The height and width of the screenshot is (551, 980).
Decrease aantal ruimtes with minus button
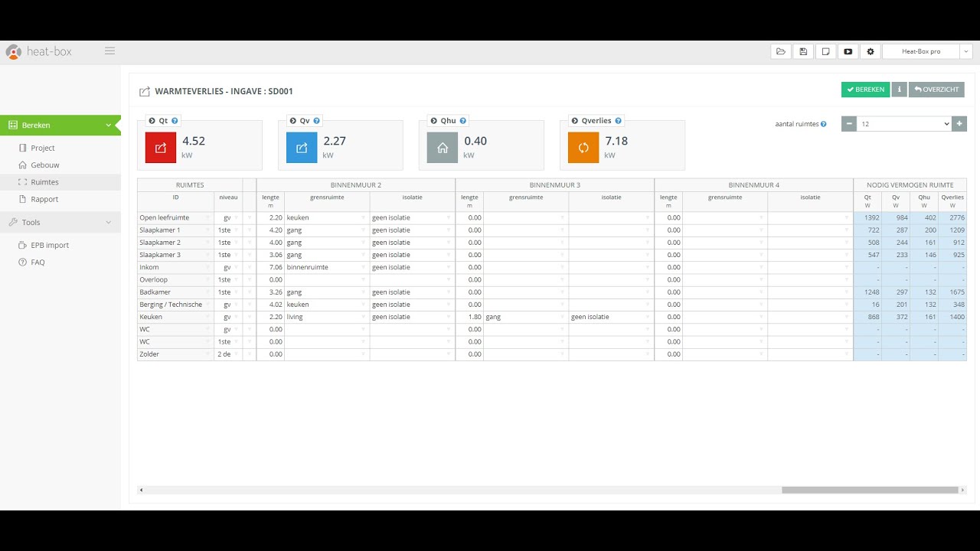pos(849,124)
